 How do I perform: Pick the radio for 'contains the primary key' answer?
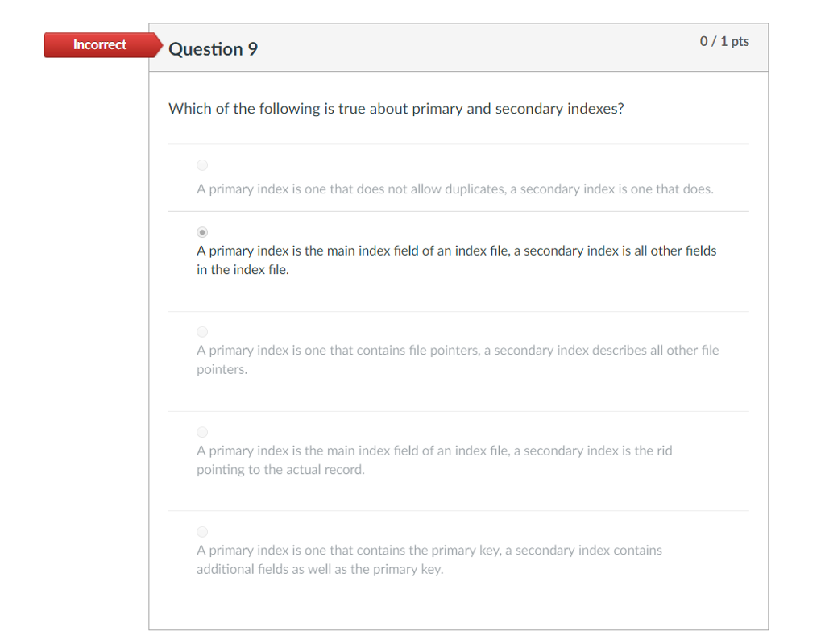point(202,532)
